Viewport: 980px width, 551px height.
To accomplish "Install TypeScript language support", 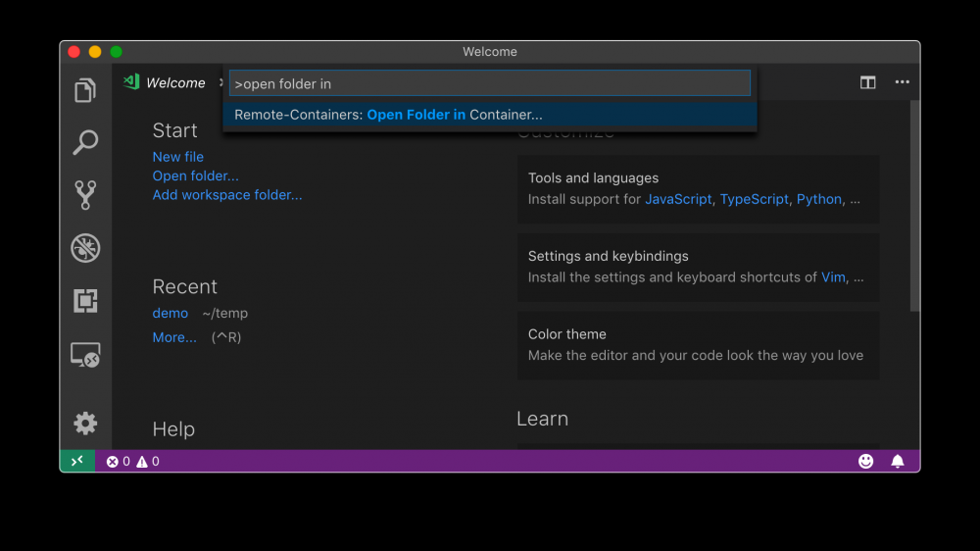I will coord(754,199).
